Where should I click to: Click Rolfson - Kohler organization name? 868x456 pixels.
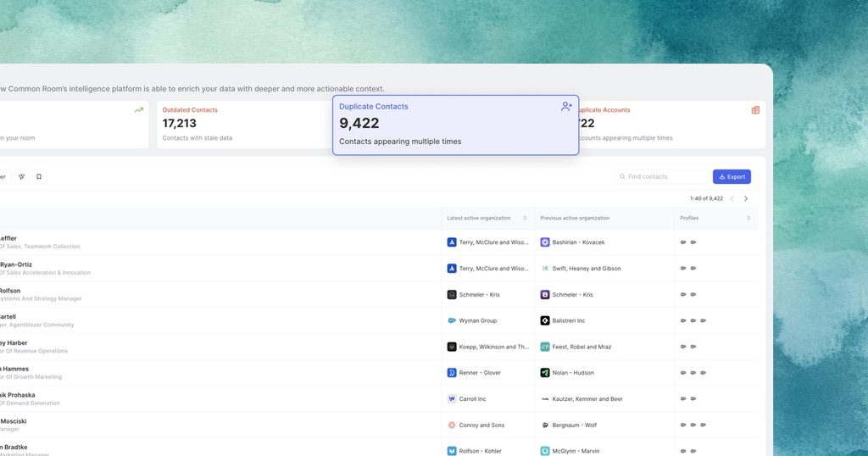tap(480, 451)
